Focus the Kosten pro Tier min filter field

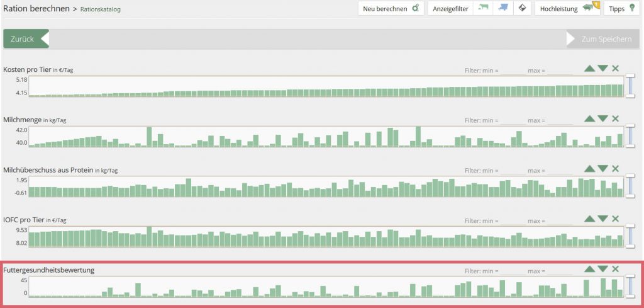pyautogui.click(x=513, y=71)
